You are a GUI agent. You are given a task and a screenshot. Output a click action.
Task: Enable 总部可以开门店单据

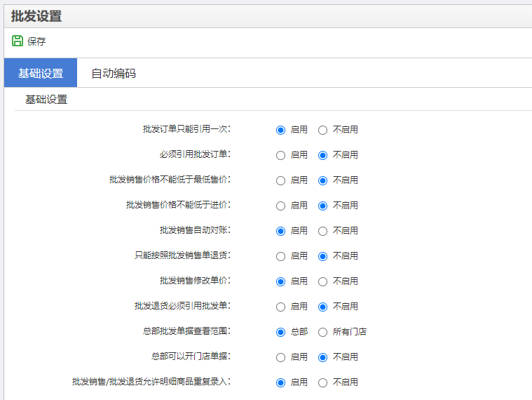[280, 358]
